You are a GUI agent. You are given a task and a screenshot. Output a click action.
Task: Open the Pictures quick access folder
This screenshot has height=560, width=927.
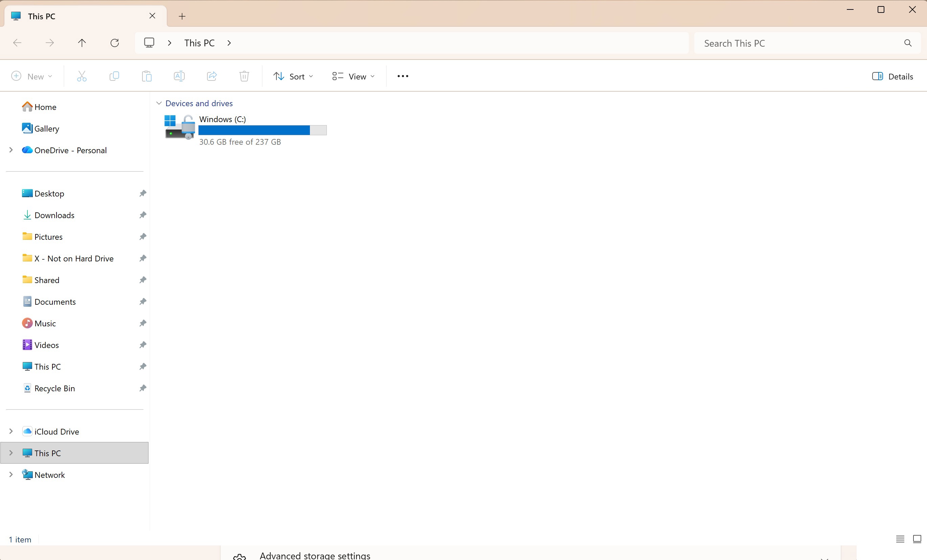[x=42, y=237]
